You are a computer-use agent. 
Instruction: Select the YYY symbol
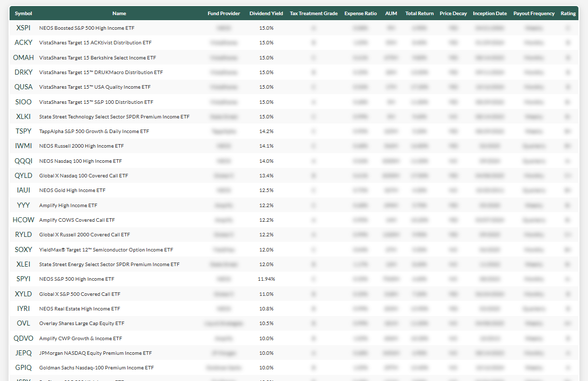click(23, 205)
